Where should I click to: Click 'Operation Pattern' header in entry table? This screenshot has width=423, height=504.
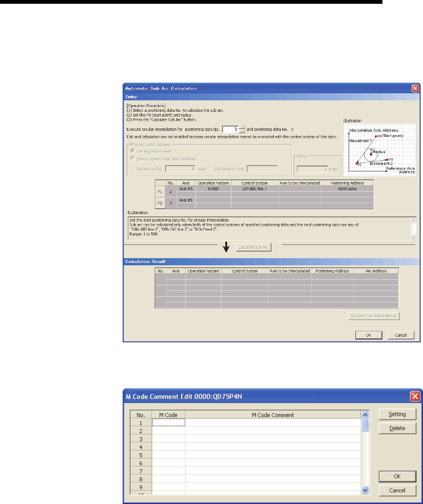pyautogui.click(x=213, y=183)
